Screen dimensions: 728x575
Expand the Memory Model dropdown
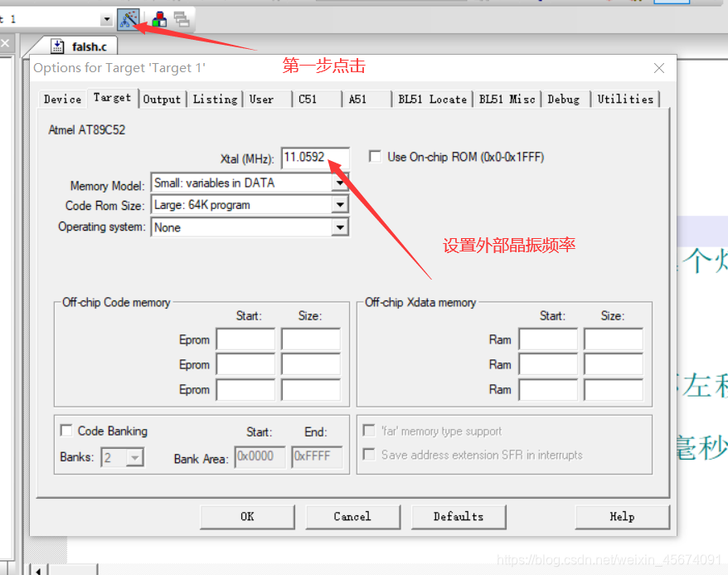coord(340,183)
